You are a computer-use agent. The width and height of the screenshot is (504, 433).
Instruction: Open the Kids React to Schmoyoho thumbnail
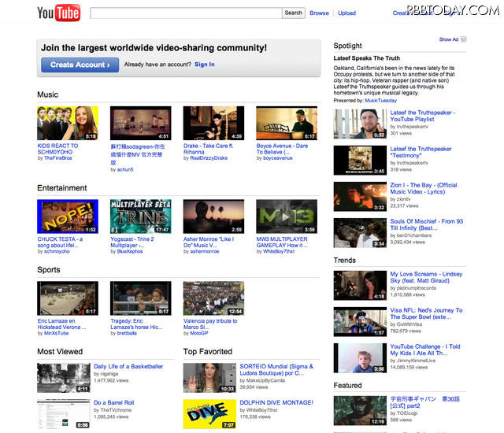pos(68,123)
